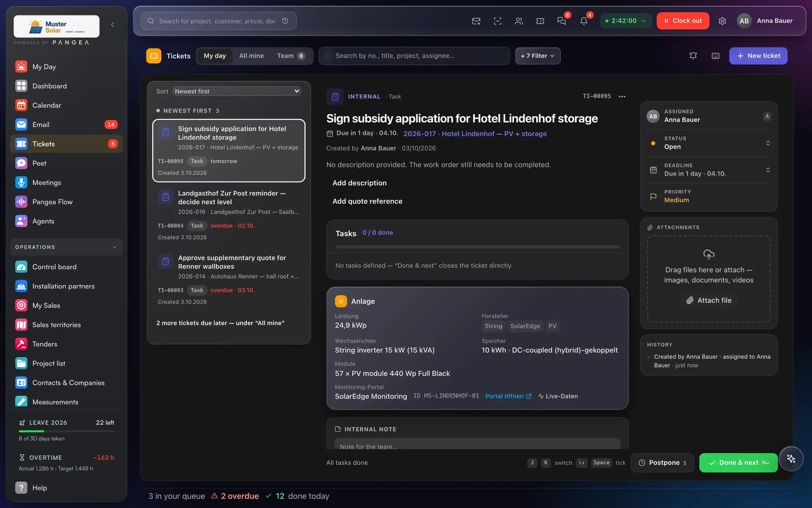
Task: Create a New ticket
Action: click(758, 56)
